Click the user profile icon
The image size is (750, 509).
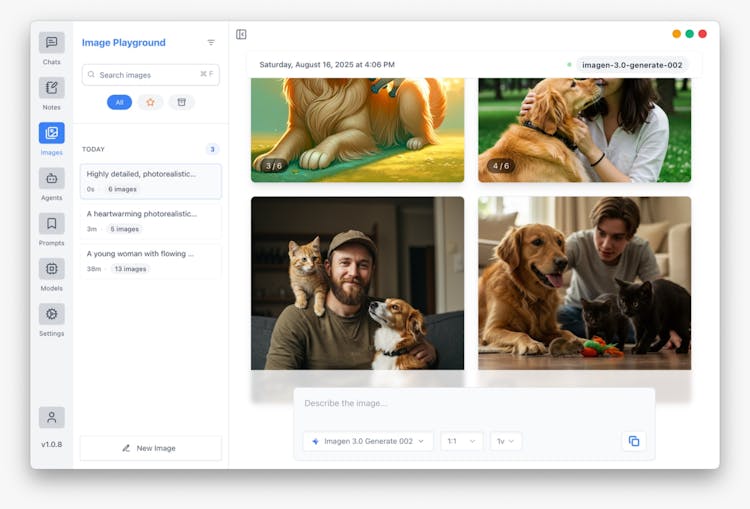tap(51, 418)
